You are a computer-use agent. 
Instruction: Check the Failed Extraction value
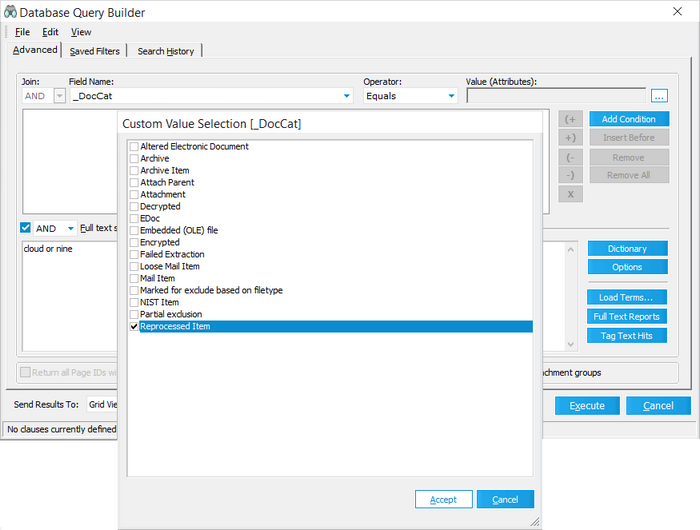point(134,255)
